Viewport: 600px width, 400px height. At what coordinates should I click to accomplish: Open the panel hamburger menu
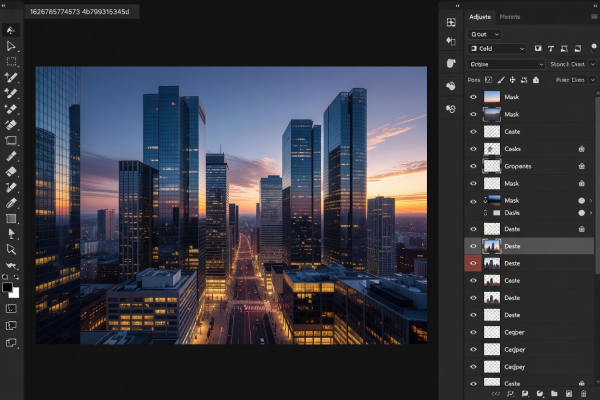594,17
